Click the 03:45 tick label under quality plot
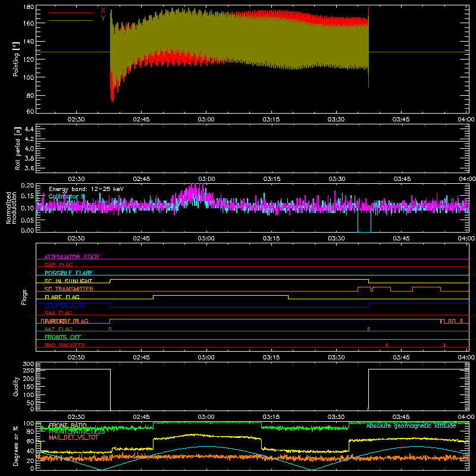Screen dimensions: 476x476 coord(401,417)
